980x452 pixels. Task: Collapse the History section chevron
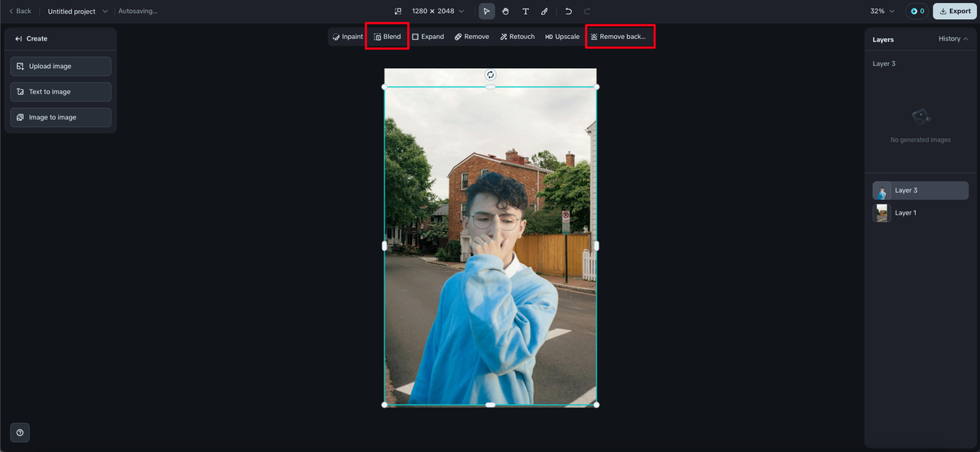pyautogui.click(x=965, y=39)
